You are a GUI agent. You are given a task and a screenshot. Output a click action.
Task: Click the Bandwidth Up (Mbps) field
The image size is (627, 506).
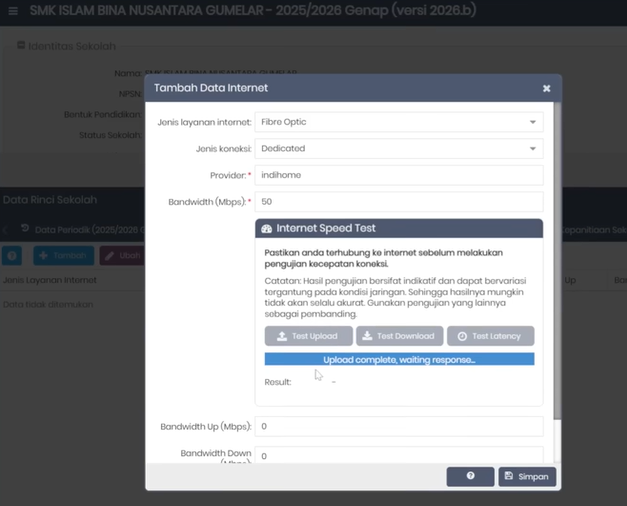(x=399, y=426)
